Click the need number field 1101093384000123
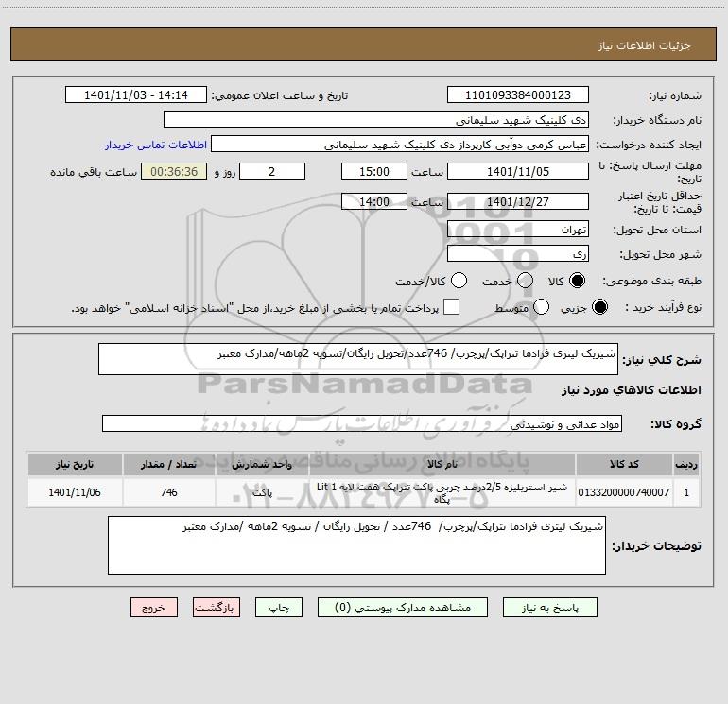 [x=518, y=95]
